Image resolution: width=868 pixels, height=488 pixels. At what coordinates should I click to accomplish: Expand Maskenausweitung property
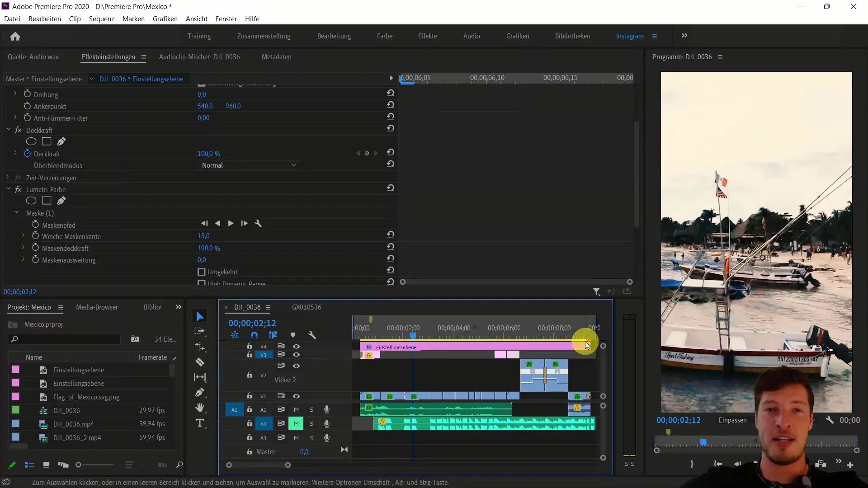point(23,259)
